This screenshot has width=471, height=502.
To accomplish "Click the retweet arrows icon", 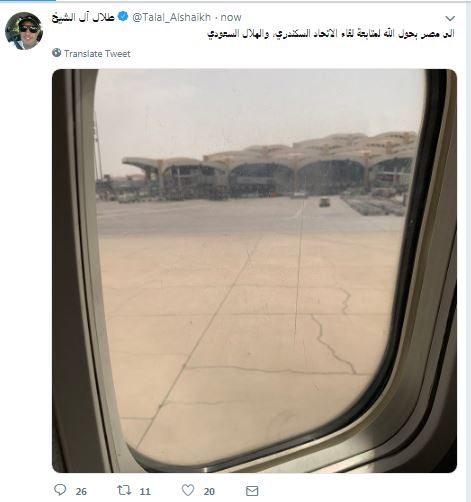I will tap(124, 490).
